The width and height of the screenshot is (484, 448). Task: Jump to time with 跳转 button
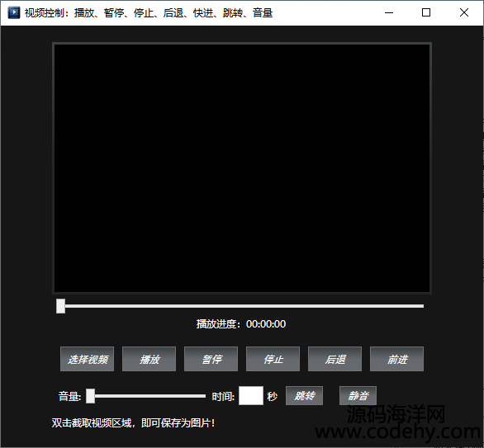pos(304,395)
